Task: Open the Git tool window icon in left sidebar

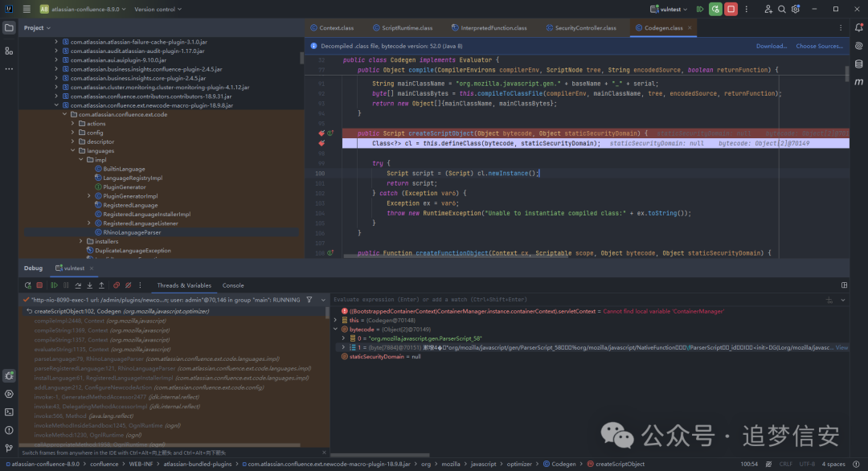Action: [9, 448]
